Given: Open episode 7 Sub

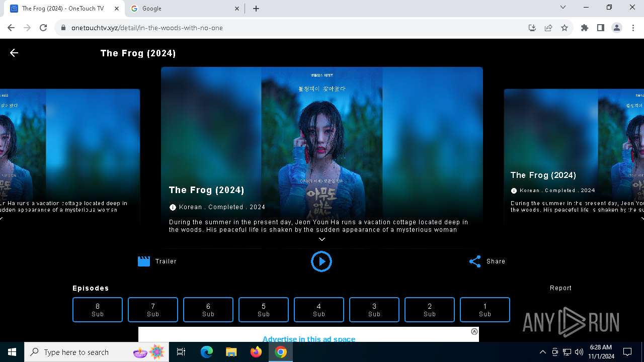Looking at the screenshot, I should pos(153,310).
